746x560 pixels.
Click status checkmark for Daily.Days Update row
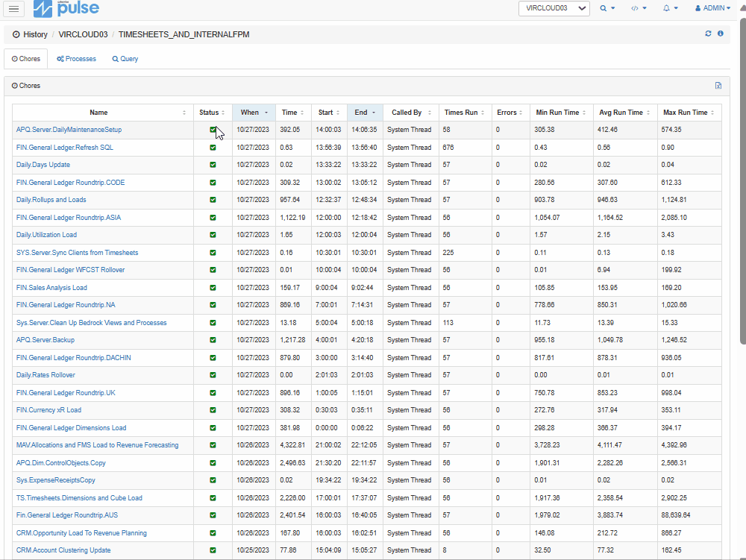(x=213, y=165)
